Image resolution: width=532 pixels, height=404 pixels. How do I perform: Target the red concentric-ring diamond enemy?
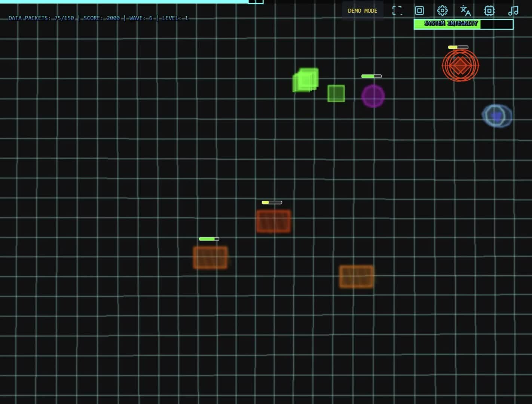[460, 65]
